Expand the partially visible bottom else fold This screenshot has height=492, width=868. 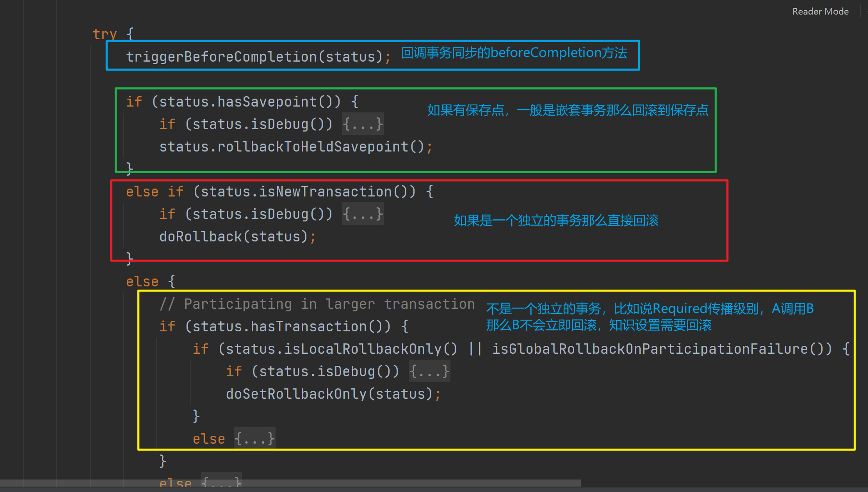coord(221,482)
